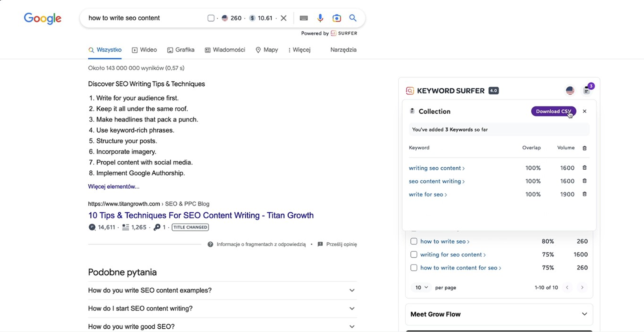Start voice search with microphone icon

320,18
